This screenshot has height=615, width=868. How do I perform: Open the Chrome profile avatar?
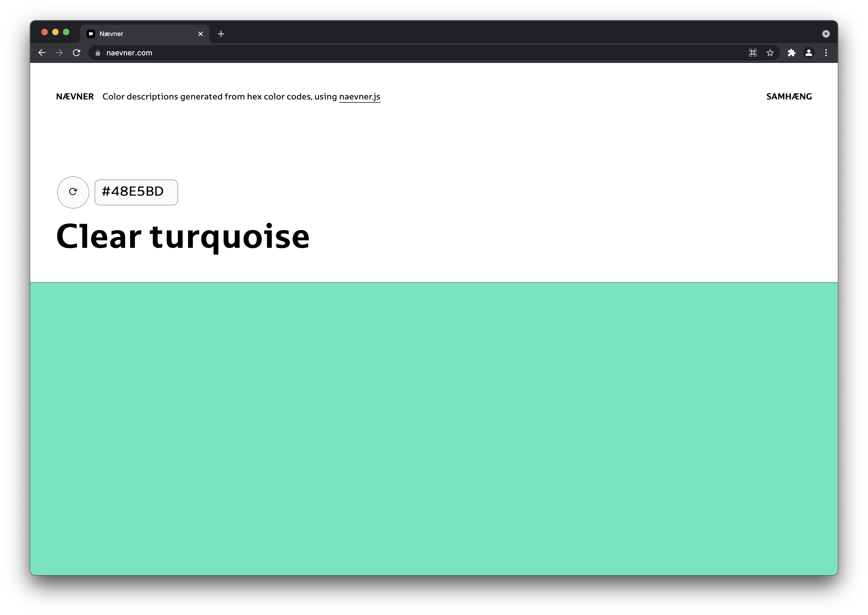(809, 53)
